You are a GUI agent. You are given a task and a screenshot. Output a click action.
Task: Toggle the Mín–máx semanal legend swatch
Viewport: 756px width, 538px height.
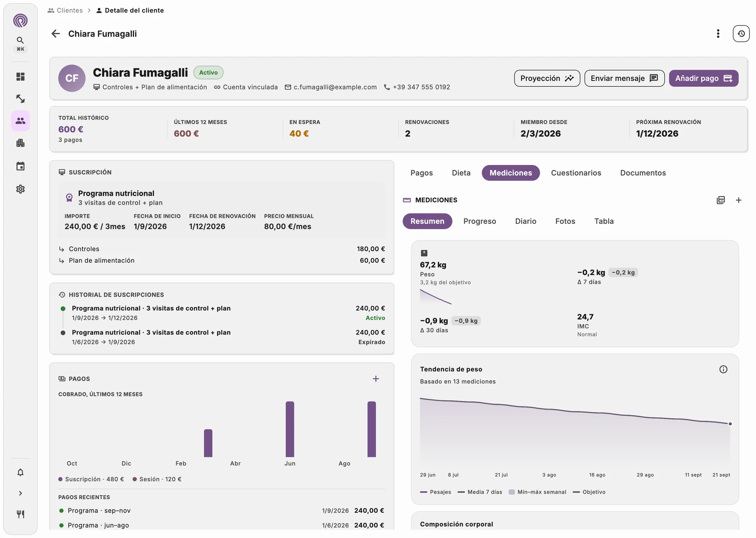[x=511, y=492]
